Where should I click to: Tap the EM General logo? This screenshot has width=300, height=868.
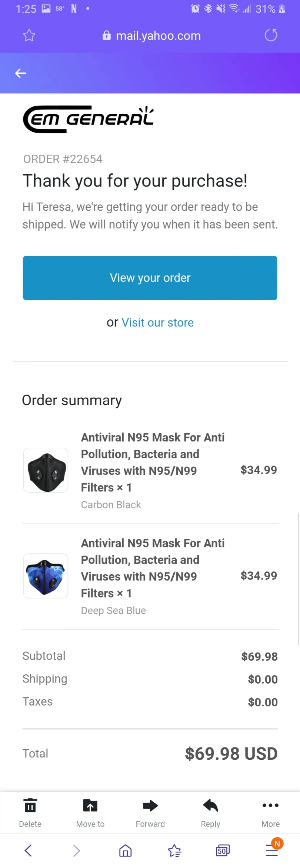[88, 119]
